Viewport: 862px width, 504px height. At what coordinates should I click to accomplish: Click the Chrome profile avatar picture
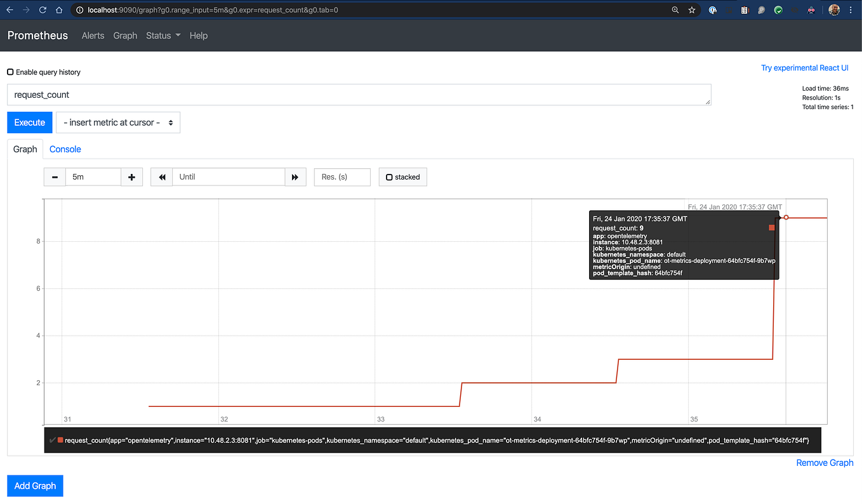(833, 10)
